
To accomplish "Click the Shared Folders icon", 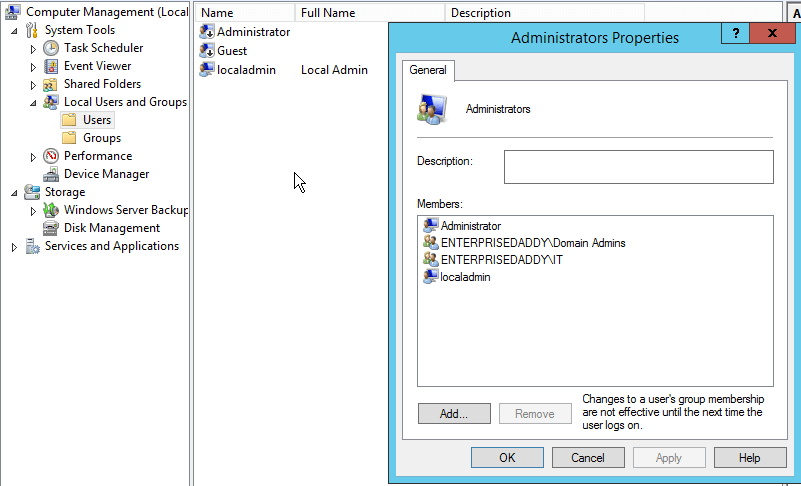I will (x=51, y=84).
